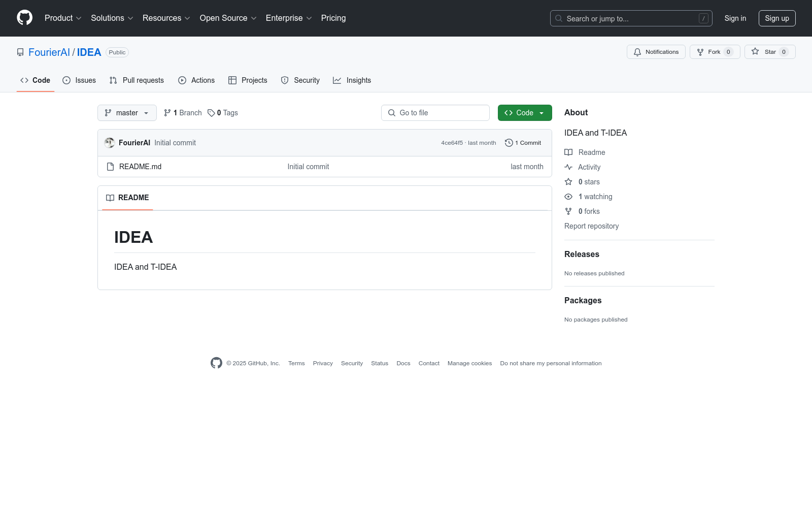Viewport: 812px width, 508px height.
Task: View the 1 Commit history
Action: tap(523, 143)
